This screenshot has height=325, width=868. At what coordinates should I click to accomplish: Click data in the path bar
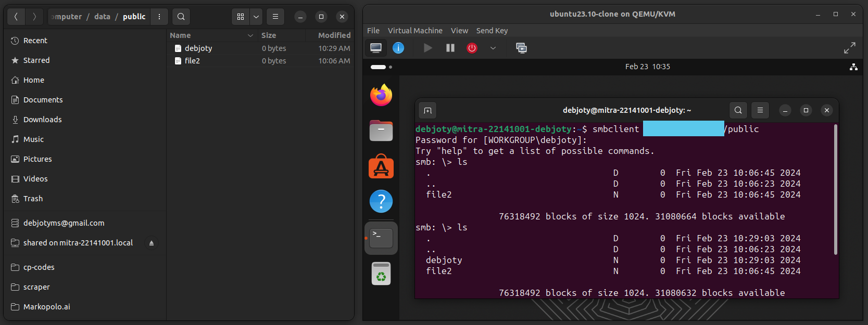(102, 17)
